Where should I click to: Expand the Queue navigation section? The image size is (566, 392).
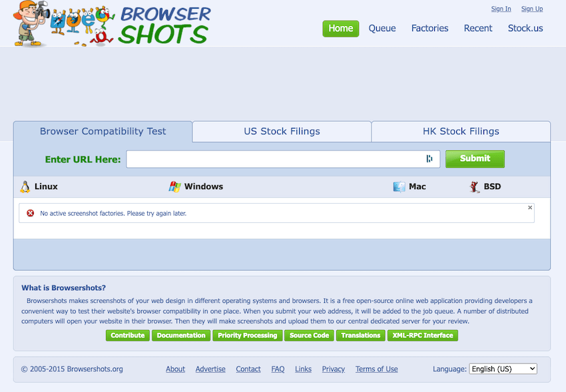coord(382,28)
